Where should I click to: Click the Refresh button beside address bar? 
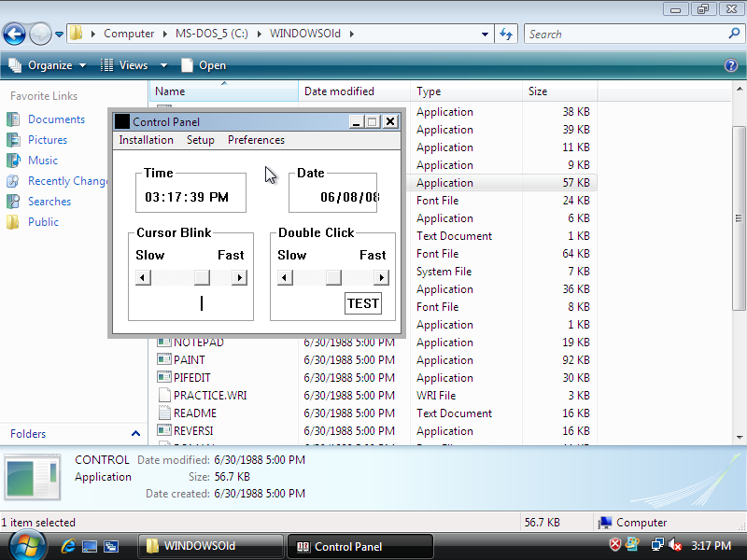pyautogui.click(x=506, y=35)
